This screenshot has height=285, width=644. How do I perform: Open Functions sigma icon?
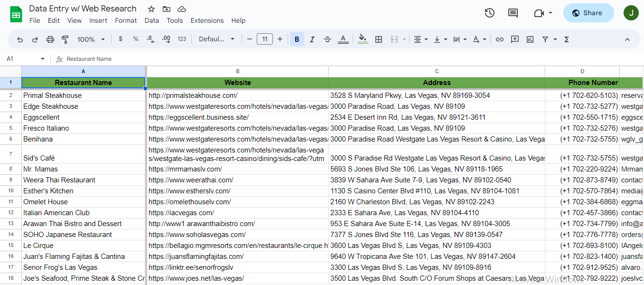point(567,39)
